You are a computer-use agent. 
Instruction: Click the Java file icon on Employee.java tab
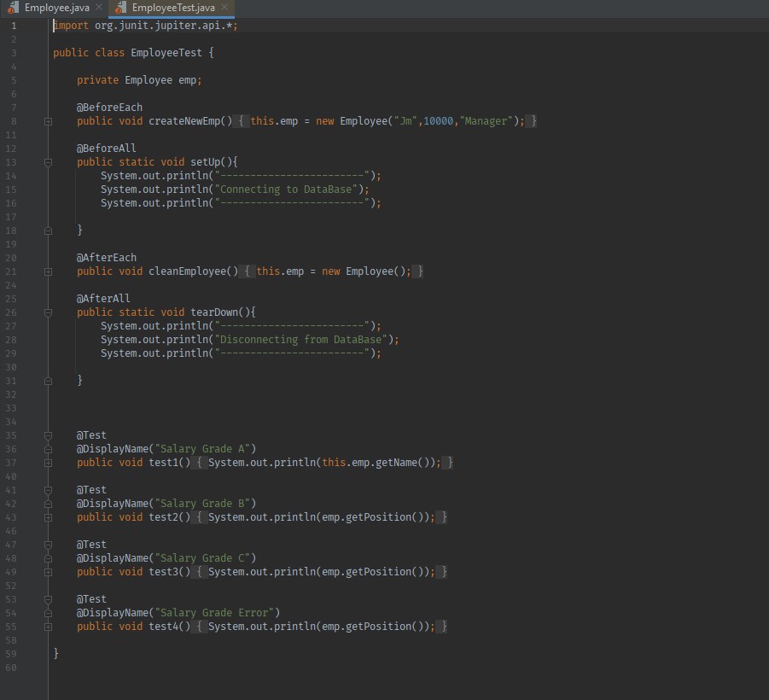pyautogui.click(x=13, y=8)
